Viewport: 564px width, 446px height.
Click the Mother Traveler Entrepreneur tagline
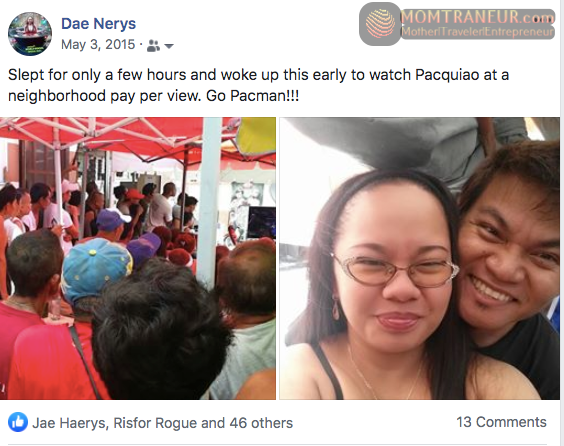click(x=477, y=32)
